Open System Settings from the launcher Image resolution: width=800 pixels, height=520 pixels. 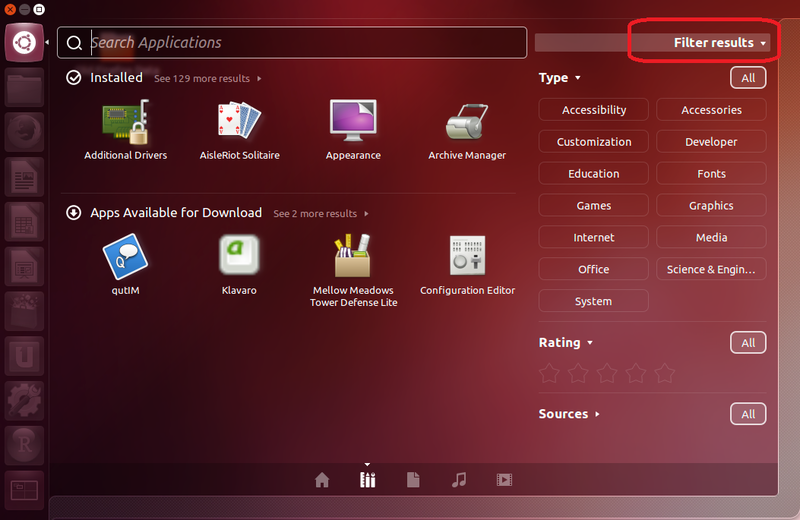[x=24, y=401]
